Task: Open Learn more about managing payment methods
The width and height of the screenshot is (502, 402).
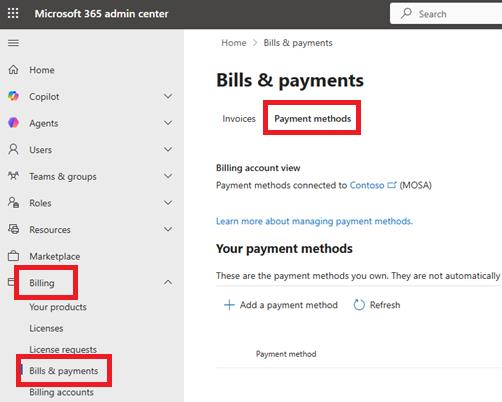Action: coord(314,221)
